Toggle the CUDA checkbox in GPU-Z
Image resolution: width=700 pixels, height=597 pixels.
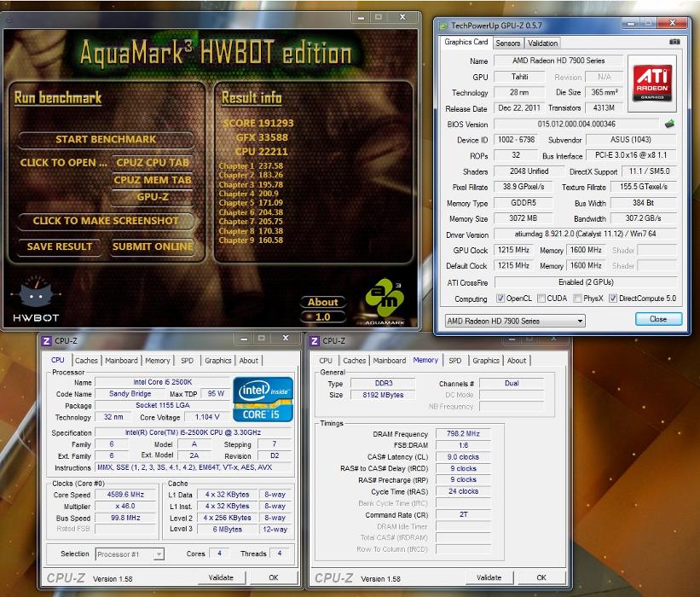tap(541, 298)
